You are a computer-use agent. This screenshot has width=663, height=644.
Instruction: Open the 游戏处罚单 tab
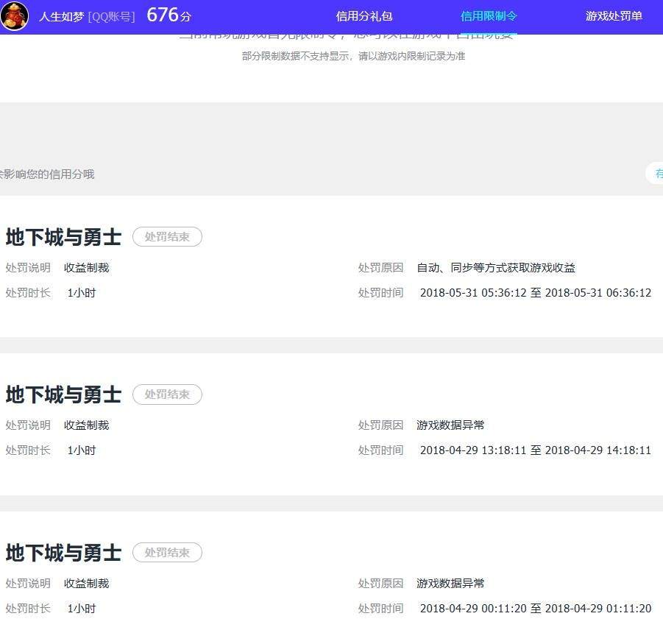(614, 16)
